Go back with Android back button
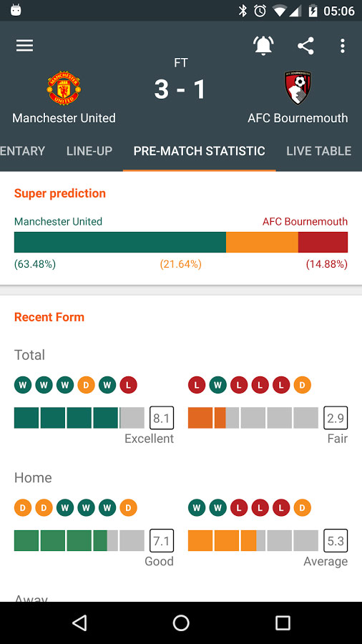 click(x=79, y=623)
